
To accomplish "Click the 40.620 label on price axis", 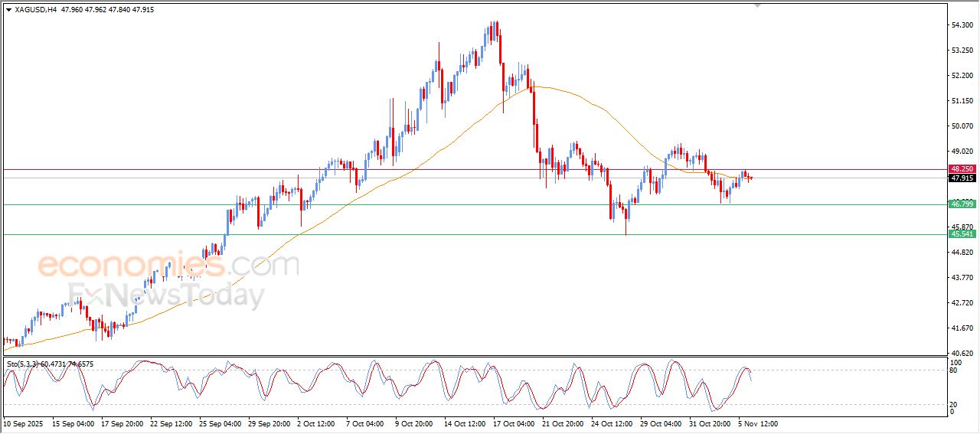I will (962, 353).
